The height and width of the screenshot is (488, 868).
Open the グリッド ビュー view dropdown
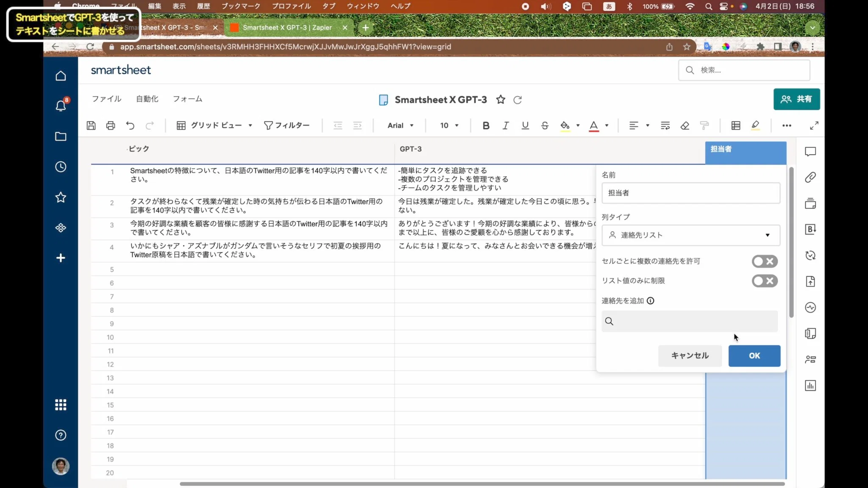coord(214,125)
